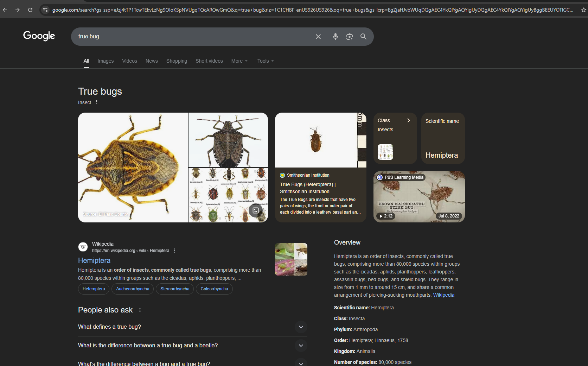Open the Scientific name Hemiptera card

(x=443, y=138)
